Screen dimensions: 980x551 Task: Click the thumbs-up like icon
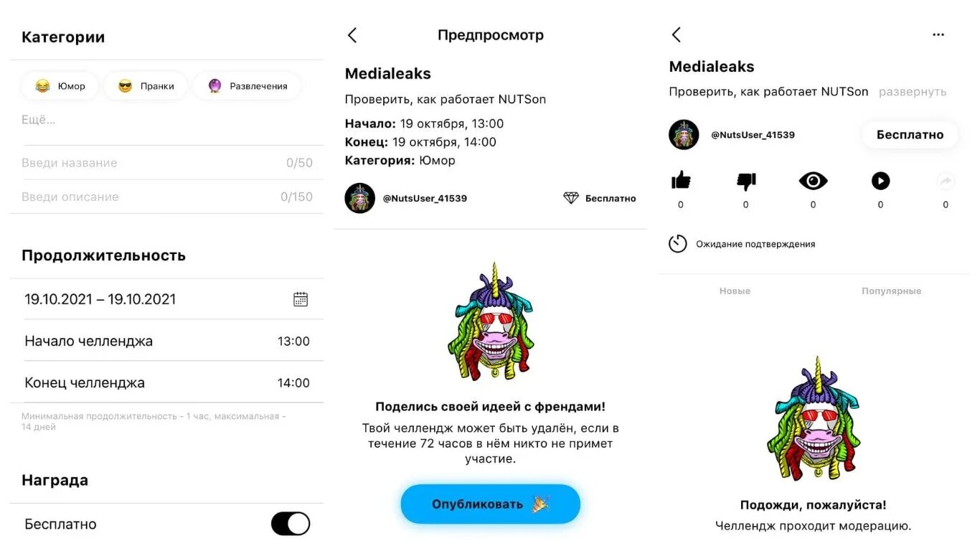(681, 181)
